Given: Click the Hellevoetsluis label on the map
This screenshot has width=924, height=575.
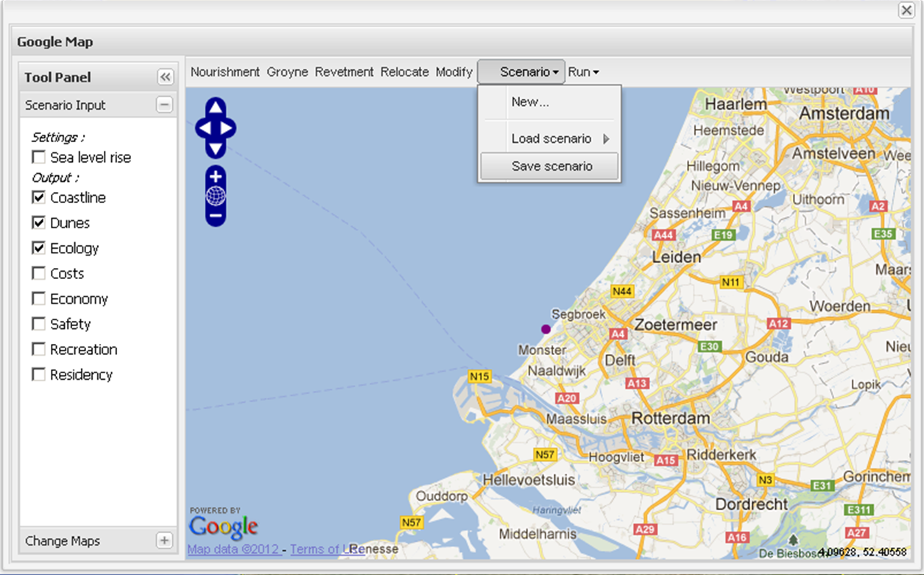Looking at the screenshot, I should click(529, 480).
